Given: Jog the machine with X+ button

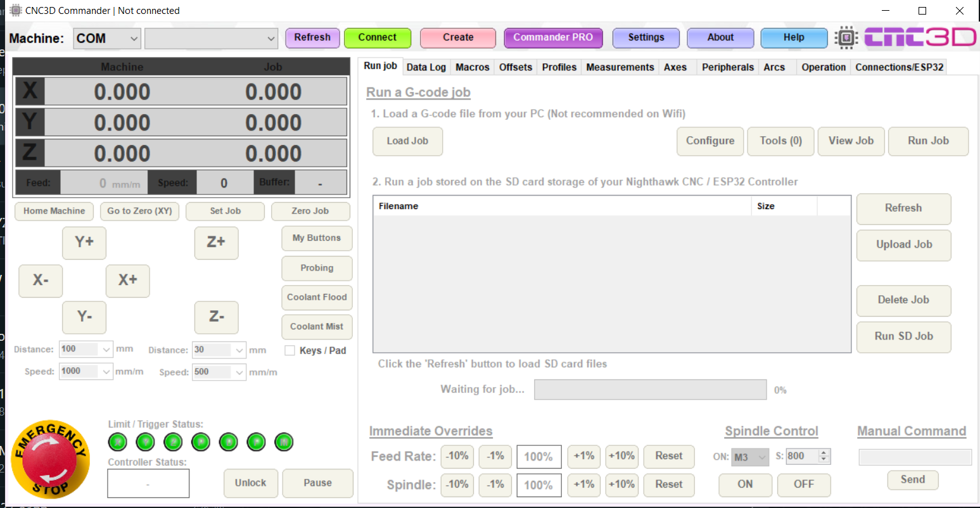Looking at the screenshot, I should pyautogui.click(x=127, y=281).
